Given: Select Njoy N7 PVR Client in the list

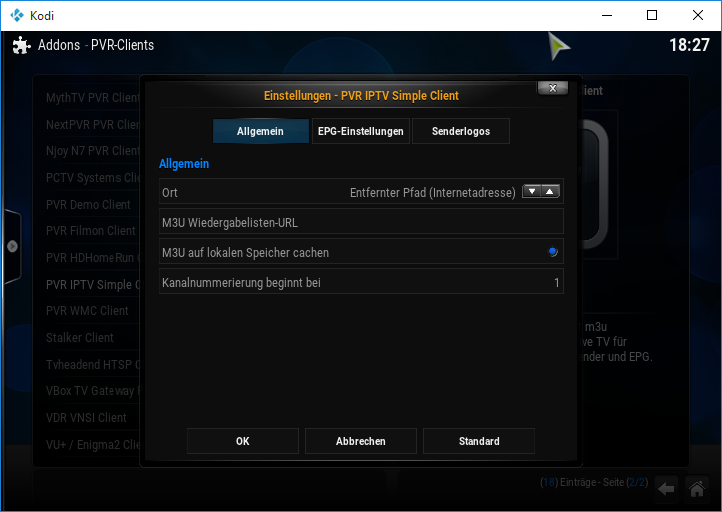Looking at the screenshot, I should click(93, 151).
